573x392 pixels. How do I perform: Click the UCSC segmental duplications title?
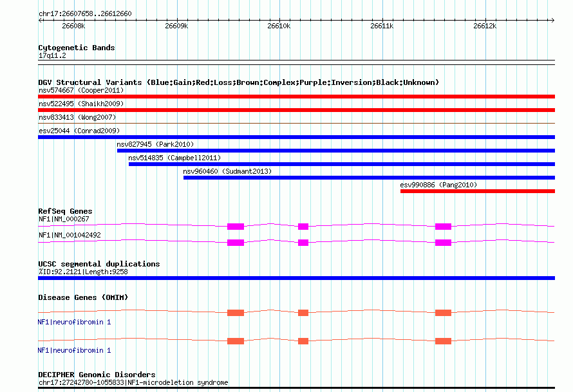[99, 264]
